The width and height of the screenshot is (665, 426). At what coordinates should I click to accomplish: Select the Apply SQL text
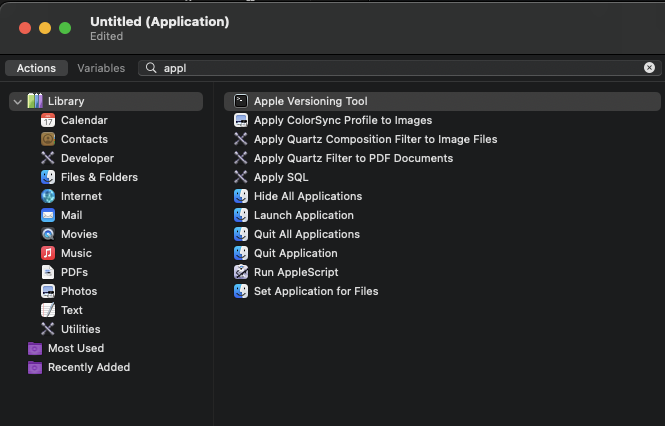pyautogui.click(x=281, y=177)
